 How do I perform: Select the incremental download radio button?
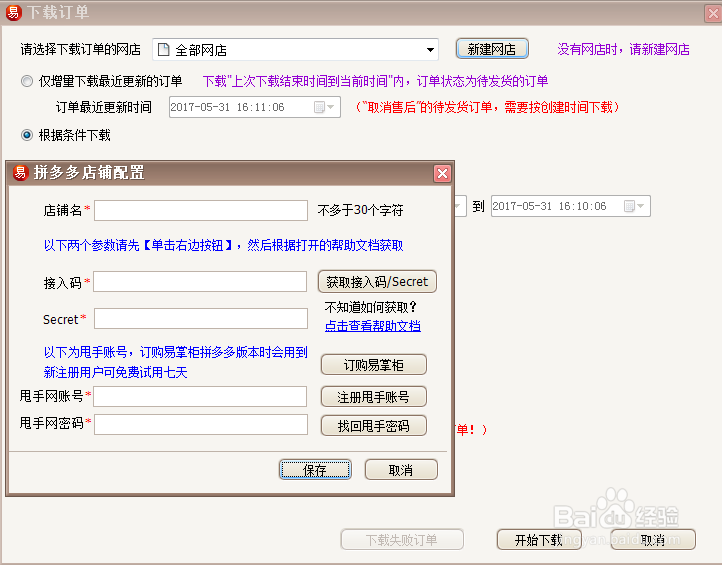pos(27,82)
